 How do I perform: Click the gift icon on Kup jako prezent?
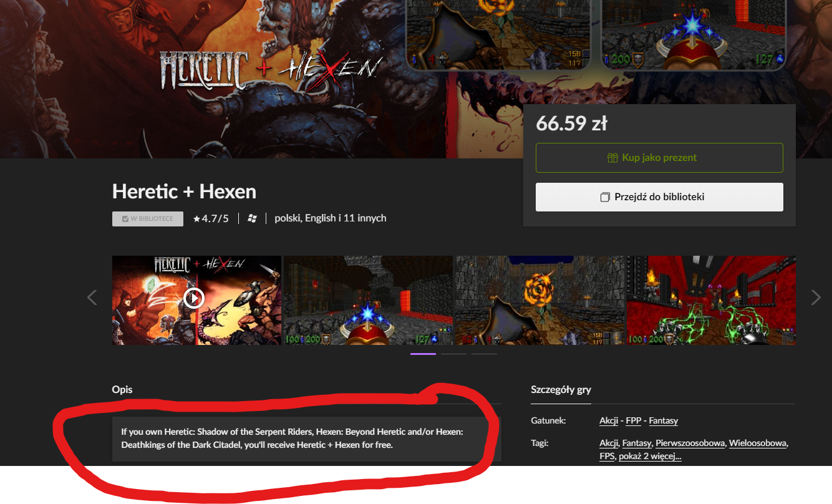[613, 158]
